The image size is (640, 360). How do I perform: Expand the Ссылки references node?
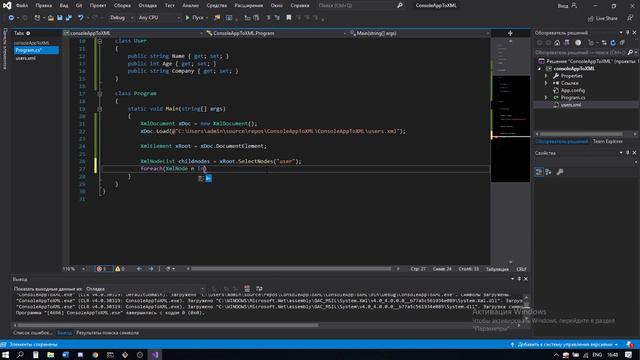pos(546,83)
